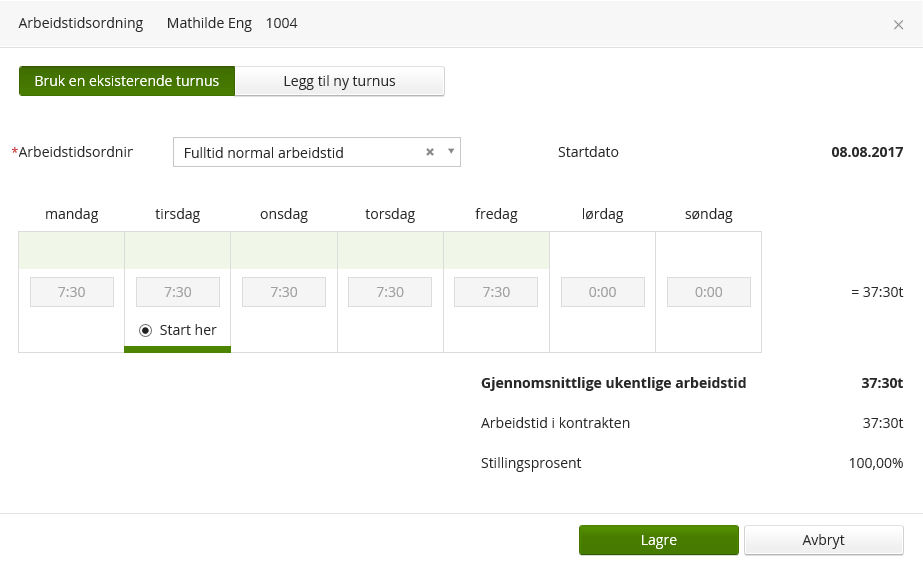Click the torsdag hours field
923x566 pixels.
390,292
